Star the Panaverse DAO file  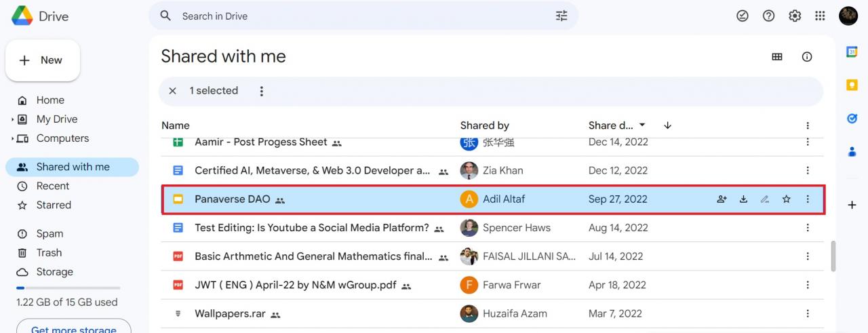pyautogui.click(x=786, y=199)
